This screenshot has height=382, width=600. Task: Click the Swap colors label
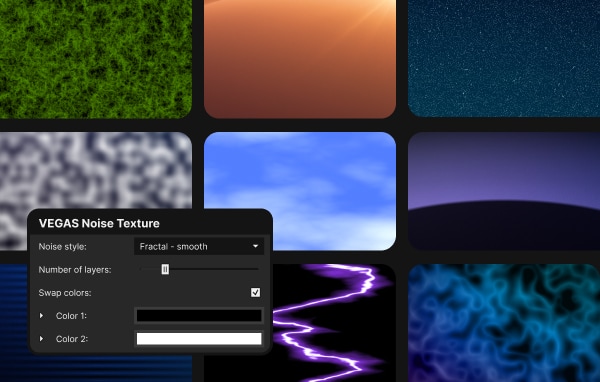[x=65, y=293]
